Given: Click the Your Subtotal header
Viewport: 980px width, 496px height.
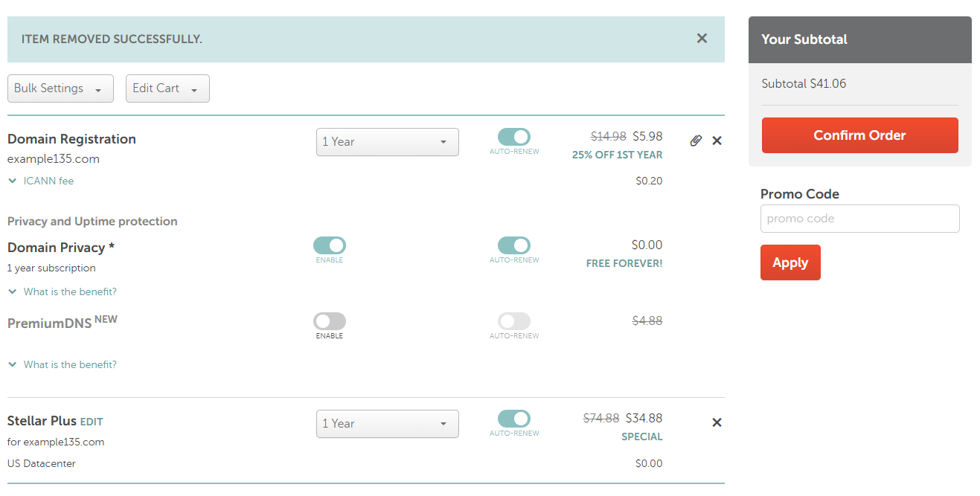Looking at the screenshot, I should pos(804,39).
